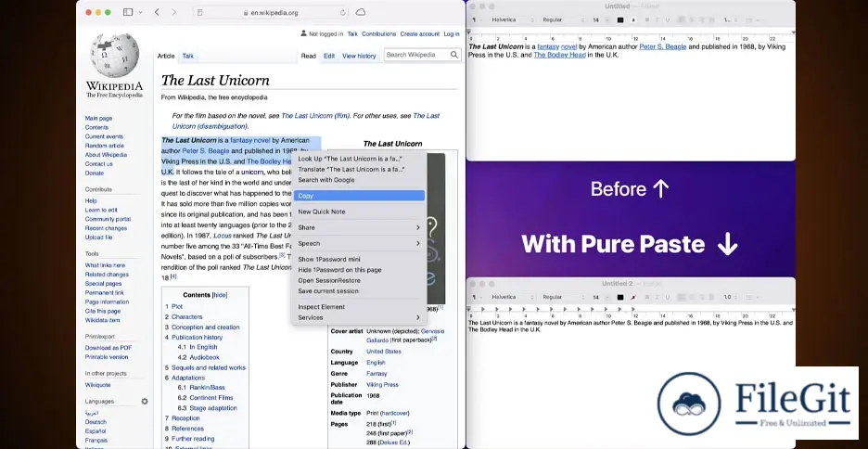Click the address bar lock icon
868x449 pixels.
(x=246, y=12)
